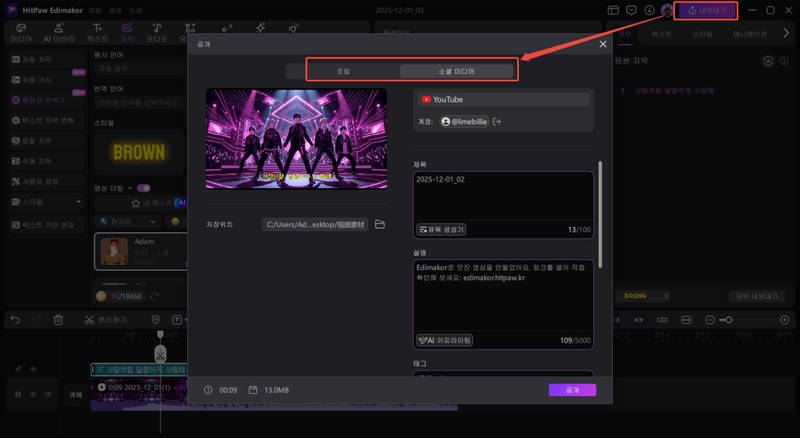
Task: Click the video preview thumbnail in the dialog
Action: 296,139
